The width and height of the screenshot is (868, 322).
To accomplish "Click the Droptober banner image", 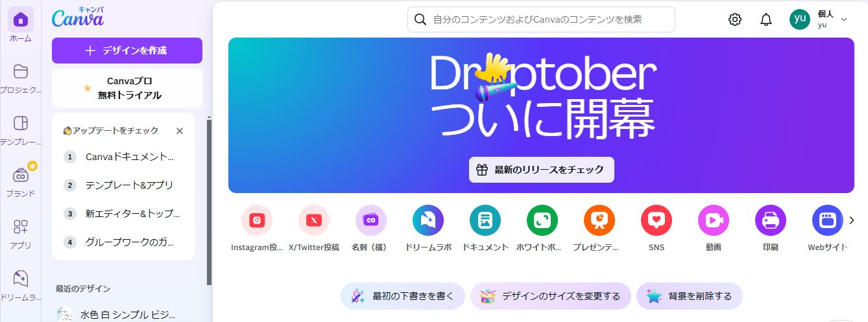I will pos(541,115).
